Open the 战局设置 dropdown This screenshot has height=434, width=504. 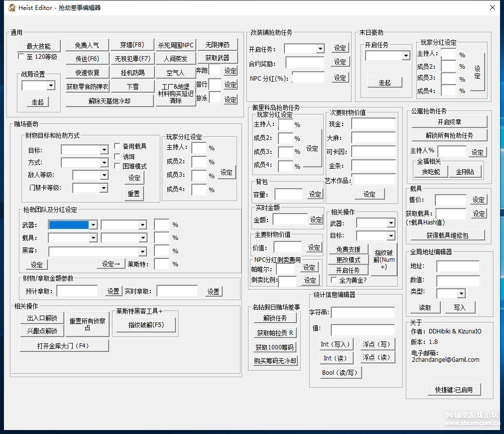point(51,86)
